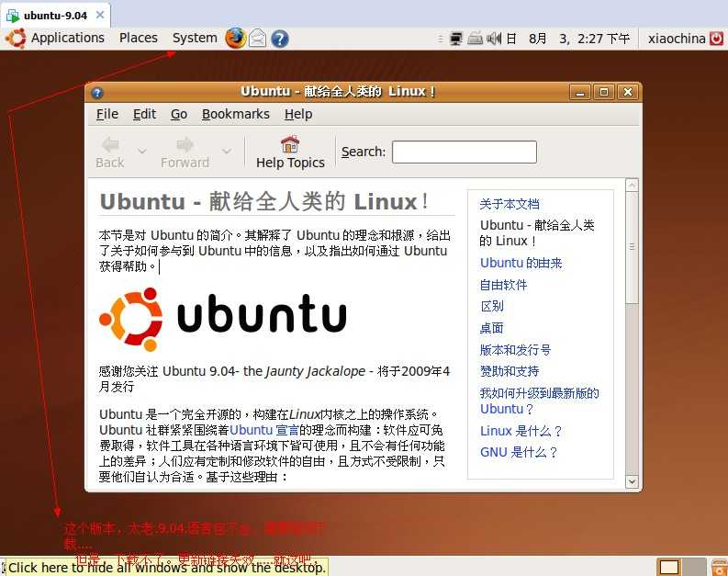This screenshot has width=728, height=576.
Task: Open the Trash icon on bottom panel
Action: click(720, 569)
